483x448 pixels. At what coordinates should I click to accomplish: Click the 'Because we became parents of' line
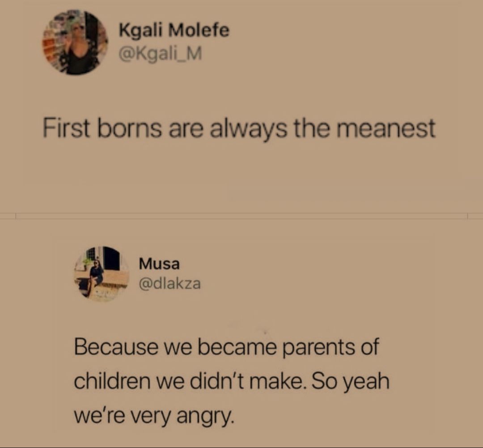pos(226,348)
